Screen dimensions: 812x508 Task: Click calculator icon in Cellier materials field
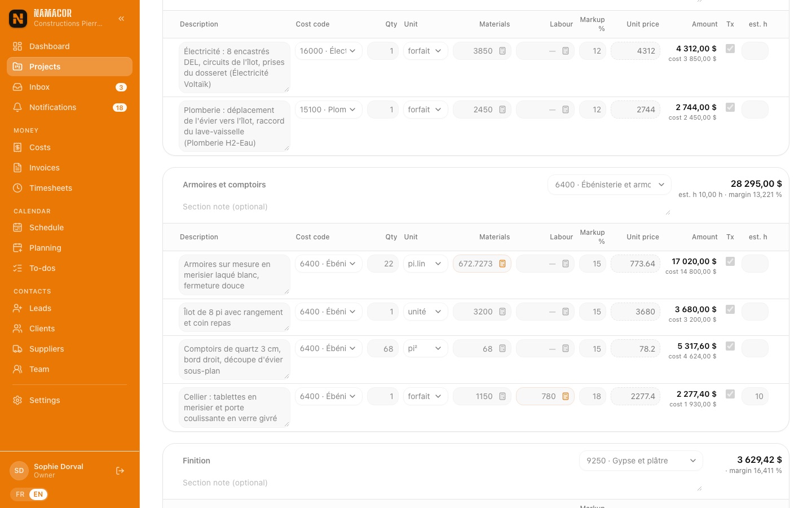tap(502, 396)
